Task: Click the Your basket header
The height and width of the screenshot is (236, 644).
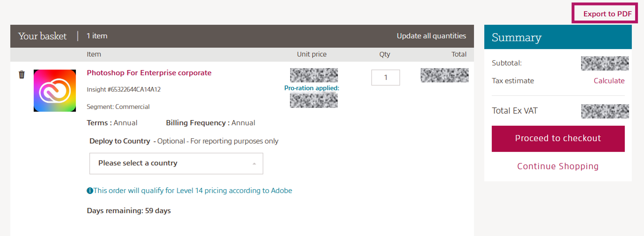Action: [x=42, y=36]
